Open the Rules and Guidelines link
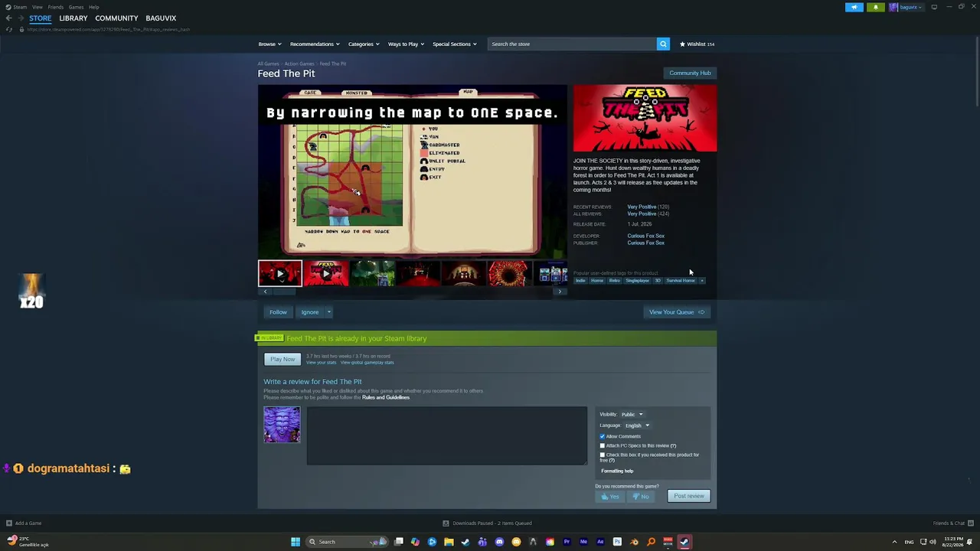The image size is (980, 551). [386, 397]
